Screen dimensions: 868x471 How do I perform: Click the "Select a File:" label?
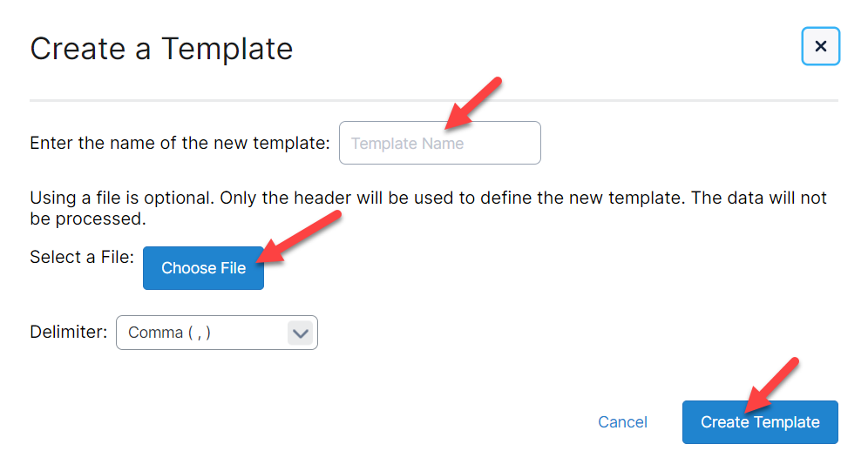pos(82,257)
